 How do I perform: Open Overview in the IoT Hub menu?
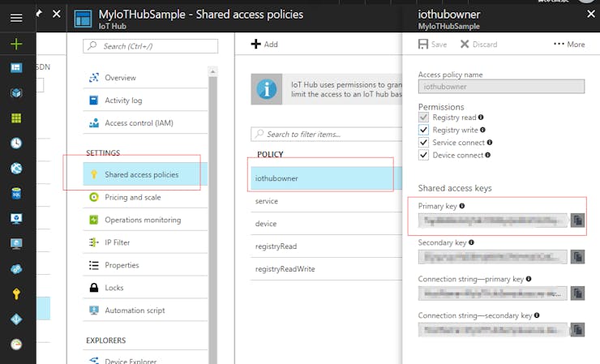click(x=145, y=78)
